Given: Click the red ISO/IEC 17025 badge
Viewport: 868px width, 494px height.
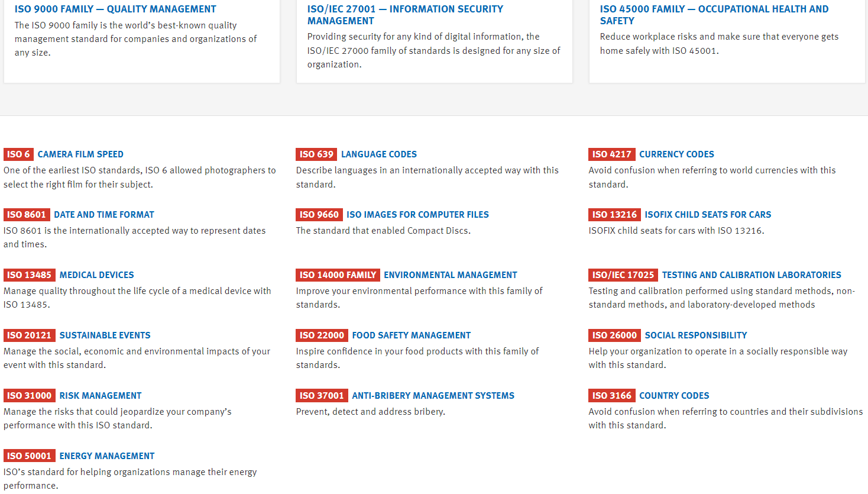Looking at the screenshot, I should (x=623, y=275).
